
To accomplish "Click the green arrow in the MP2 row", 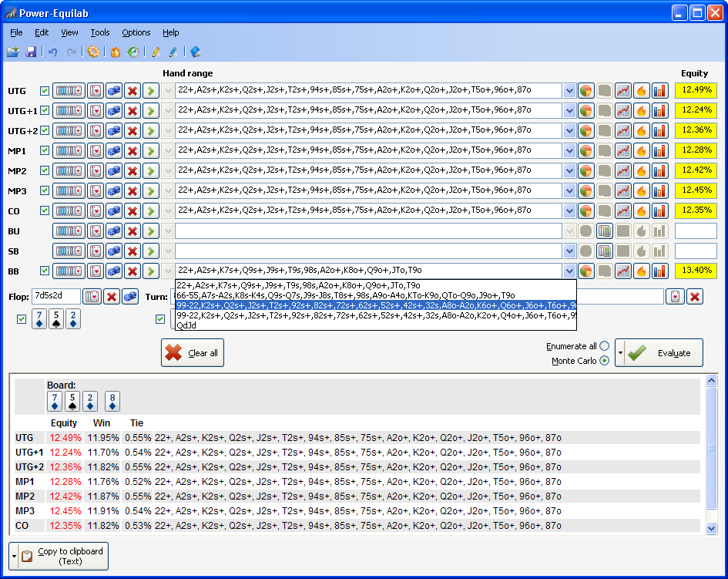I will pos(150,170).
